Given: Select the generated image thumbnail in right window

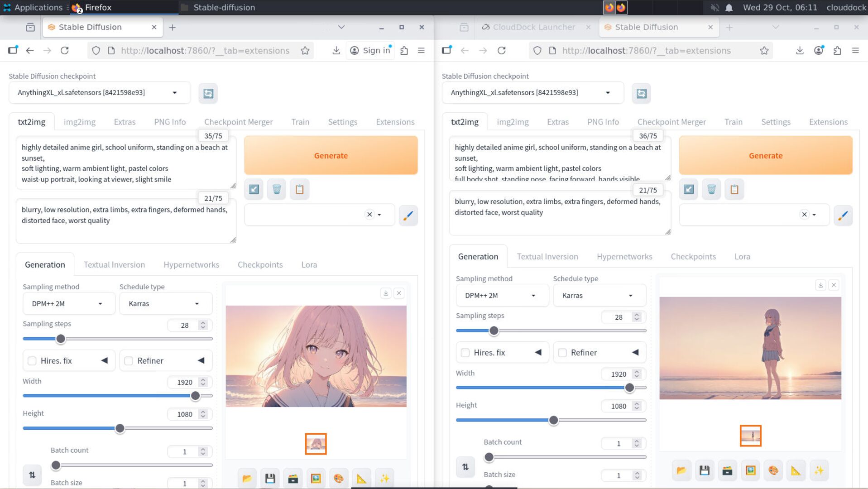Looking at the screenshot, I should click(x=750, y=436).
